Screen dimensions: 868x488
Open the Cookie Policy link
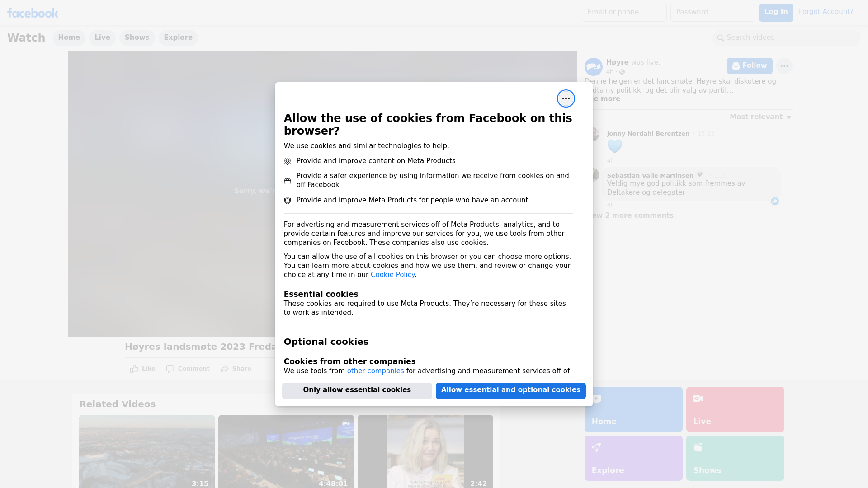[392, 275]
